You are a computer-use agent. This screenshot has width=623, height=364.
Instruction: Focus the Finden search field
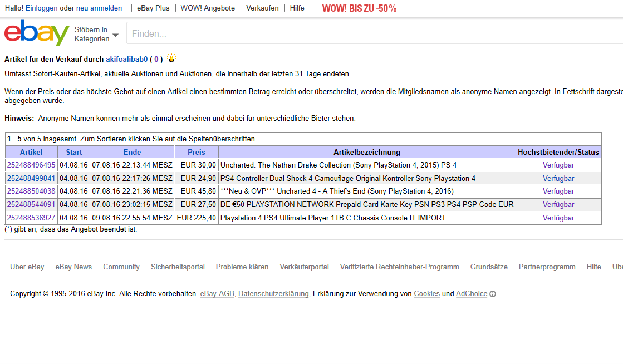375,33
